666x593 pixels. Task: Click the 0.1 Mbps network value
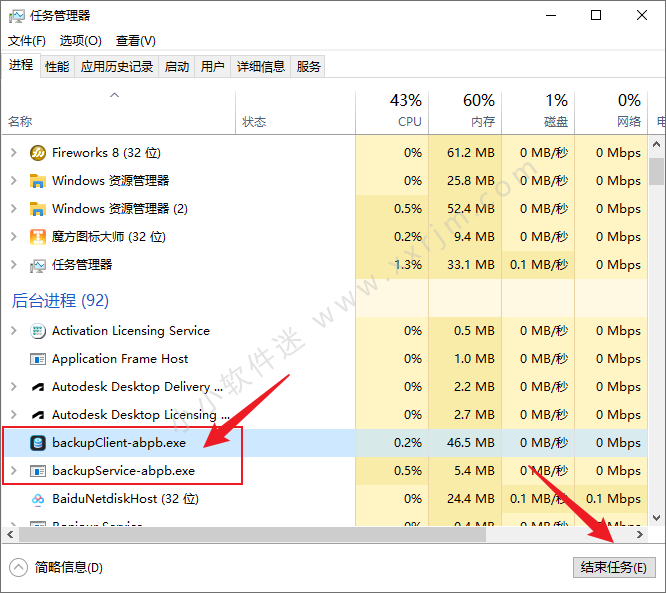click(x=613, y=499)
